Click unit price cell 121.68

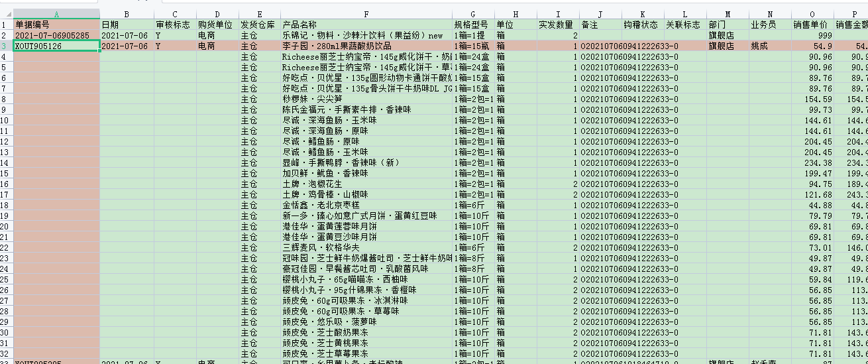point(813,194)
